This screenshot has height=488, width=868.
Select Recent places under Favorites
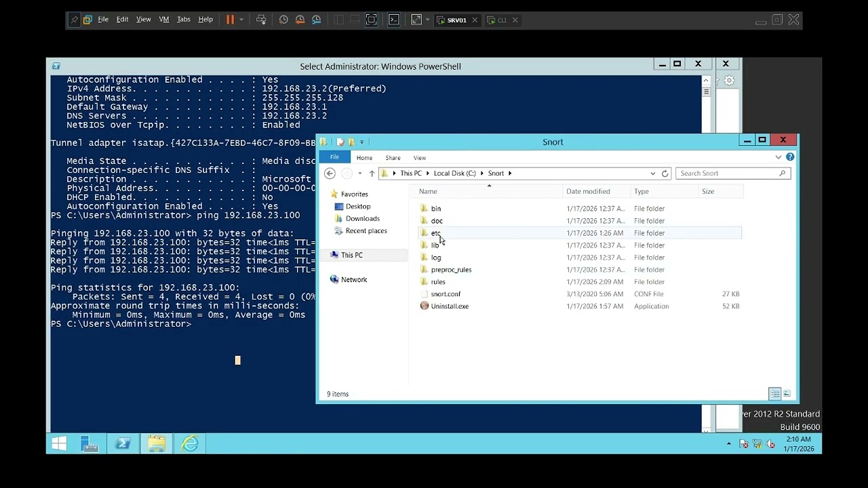[x=361, y=231]
